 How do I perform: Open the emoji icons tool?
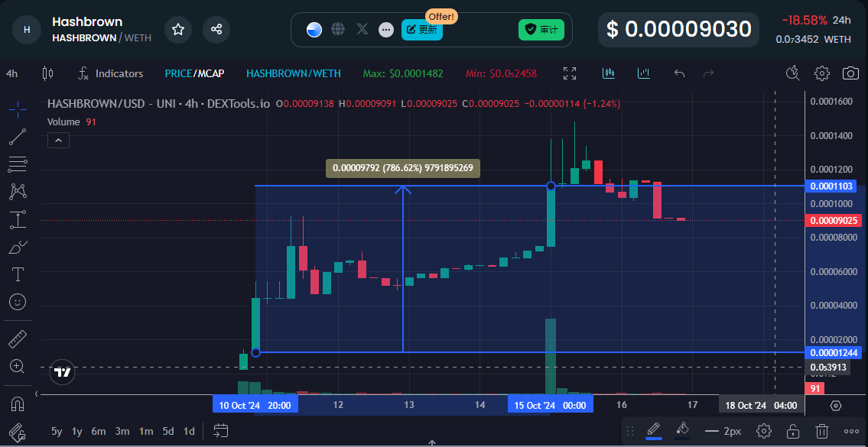pyautogui.click(x=18, y=302)
